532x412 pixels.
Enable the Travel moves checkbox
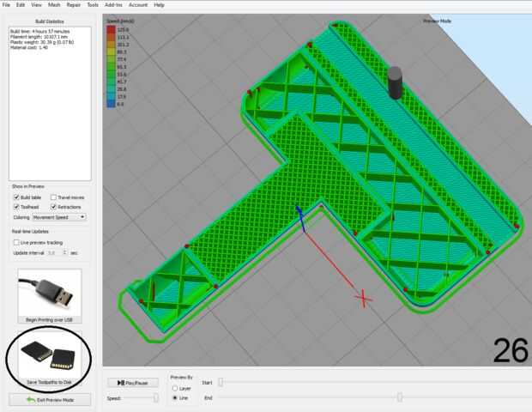pyautogui.click(x=53, y=197)
